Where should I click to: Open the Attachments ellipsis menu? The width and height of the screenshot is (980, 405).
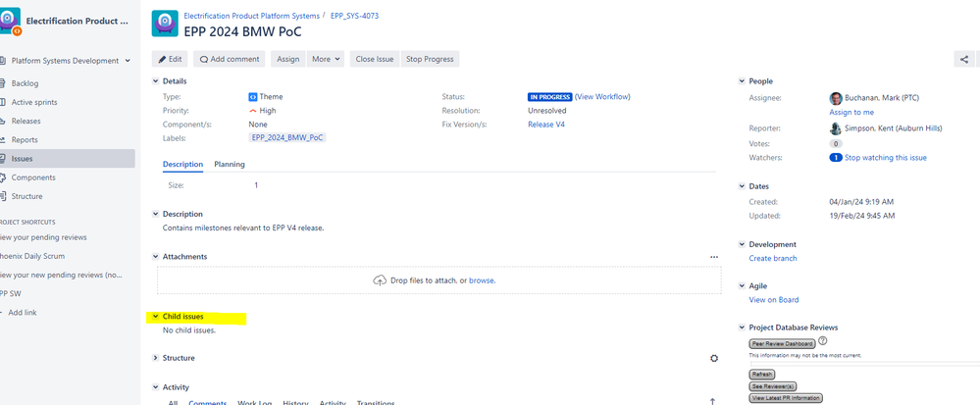714,256
